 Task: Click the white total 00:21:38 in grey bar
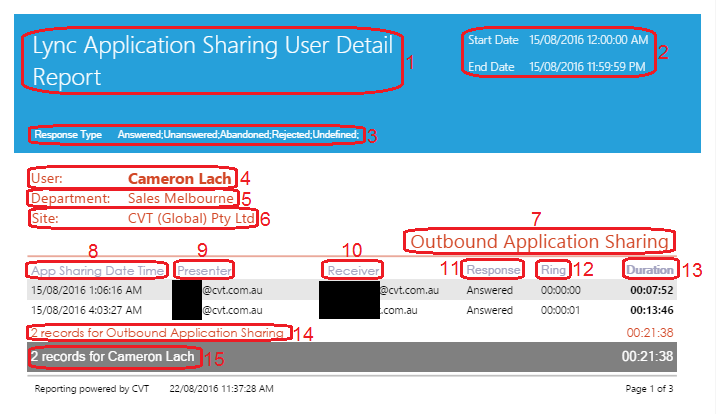tap(648, 356)
